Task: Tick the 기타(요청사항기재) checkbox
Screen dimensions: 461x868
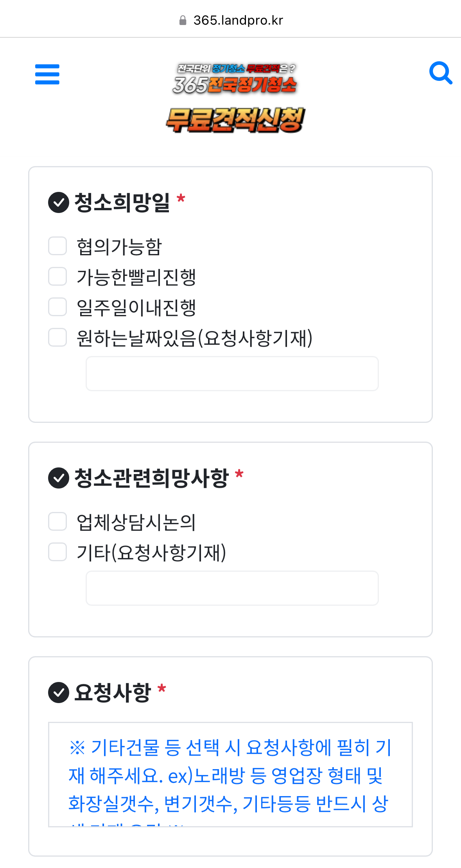Action: 57,552
